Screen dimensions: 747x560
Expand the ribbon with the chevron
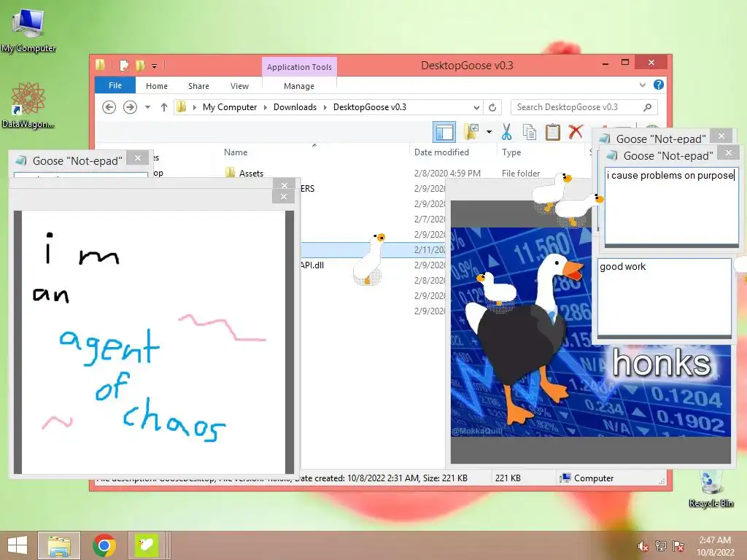pos(643,85)
